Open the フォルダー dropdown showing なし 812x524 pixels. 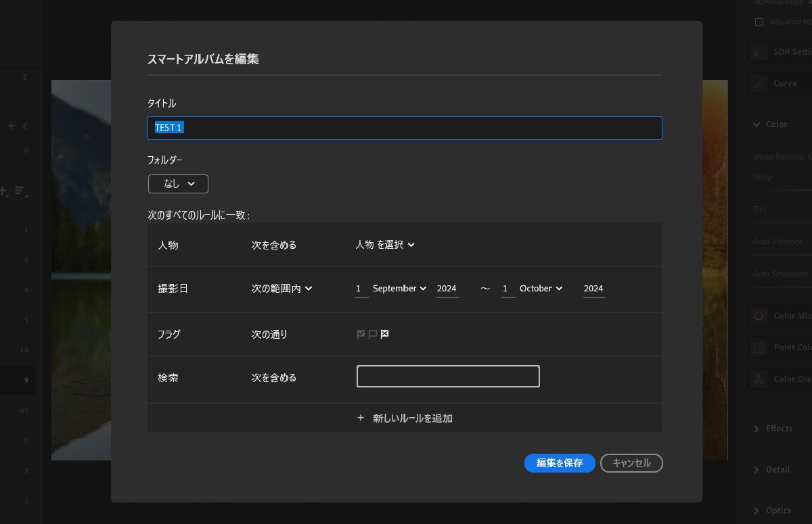coord(177,183)
